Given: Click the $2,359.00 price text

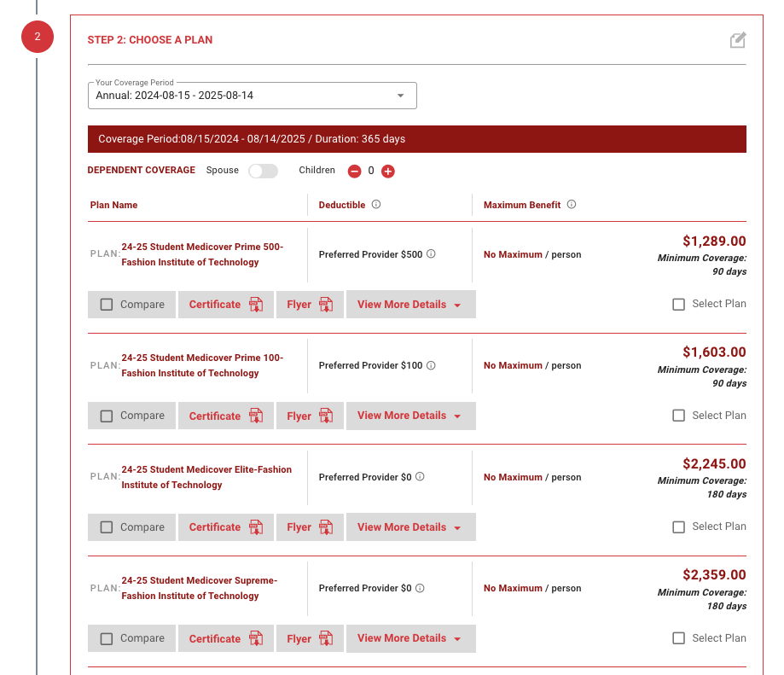Looking at the screenshot, I should click(x=714, y=575).
